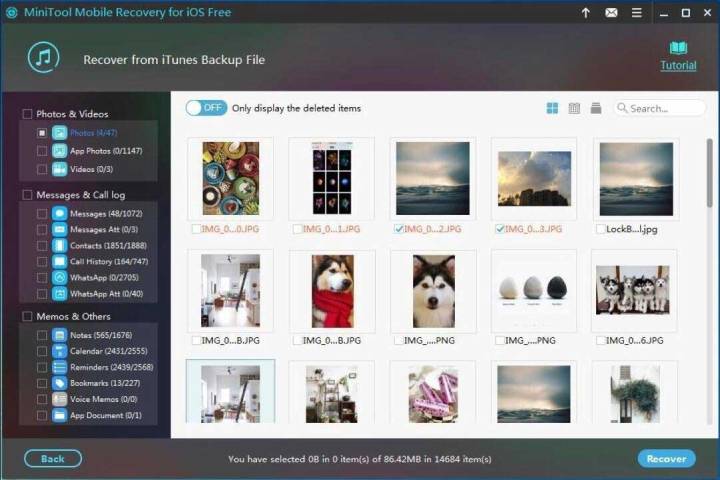
Task: Toggle Only display the deleted items switch
Action: coord(206,108)
